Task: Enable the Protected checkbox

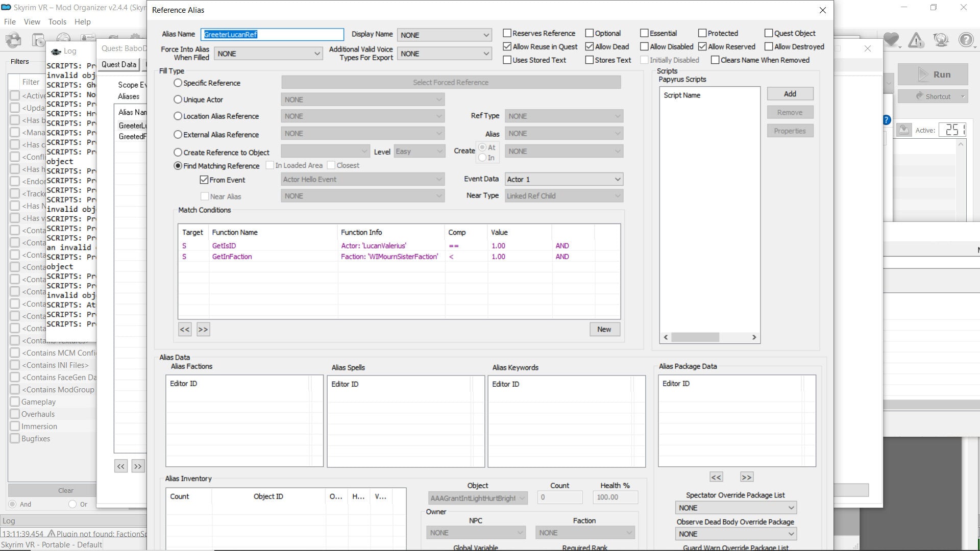Action: click(702, 33)
